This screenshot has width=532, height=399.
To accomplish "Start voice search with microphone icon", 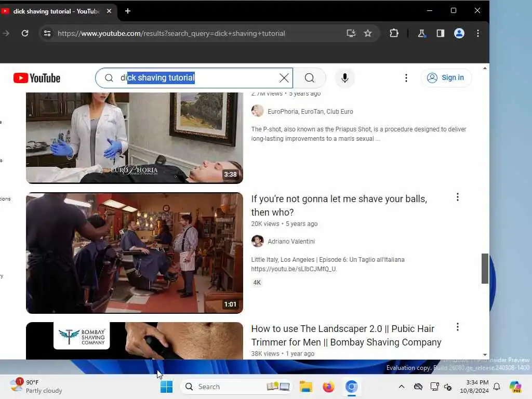I will tap(345, 78).
